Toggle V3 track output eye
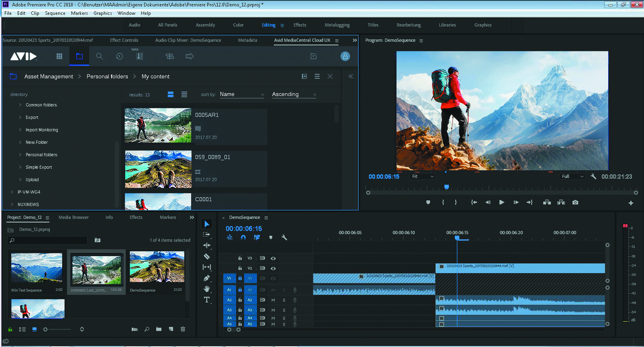This screenshot has width=644, height=347. point(273,258)
